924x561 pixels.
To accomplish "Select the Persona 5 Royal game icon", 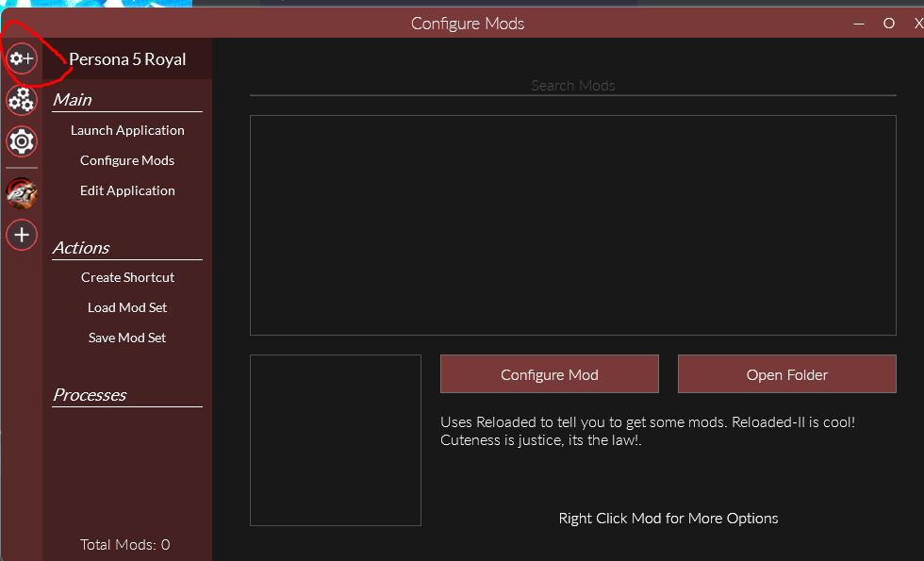I will (x=21, y=192).
